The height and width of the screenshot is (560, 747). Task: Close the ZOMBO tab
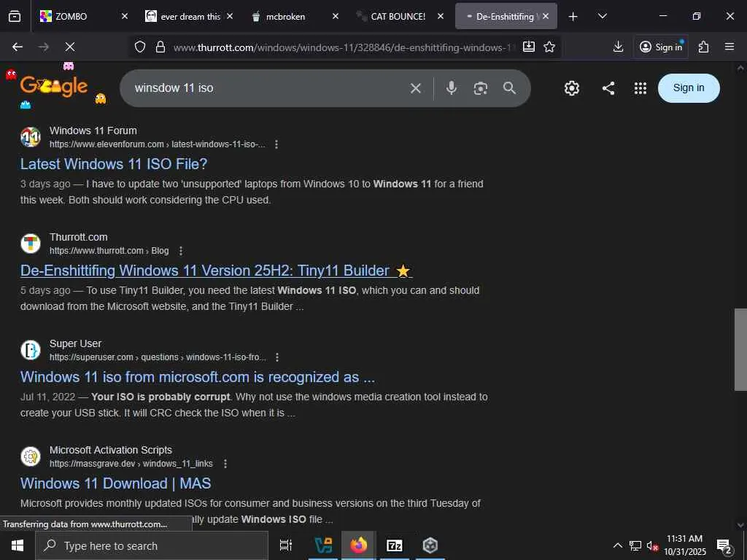tap(124, 16)
